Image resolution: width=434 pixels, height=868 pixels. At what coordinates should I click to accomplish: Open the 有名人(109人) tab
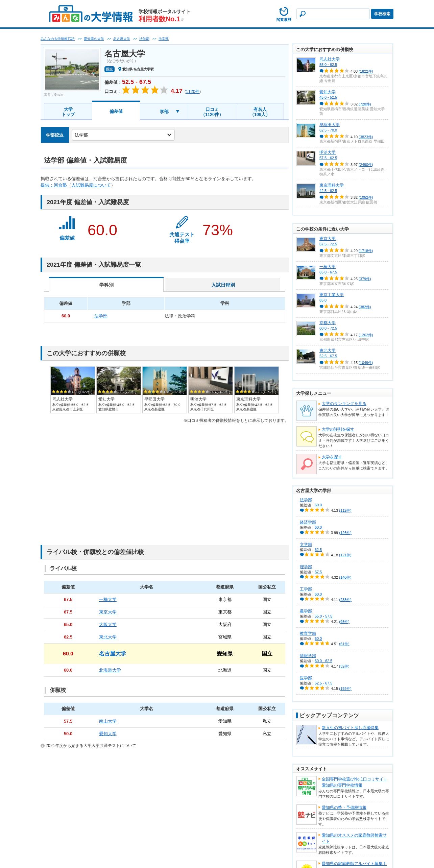point(260,112)
